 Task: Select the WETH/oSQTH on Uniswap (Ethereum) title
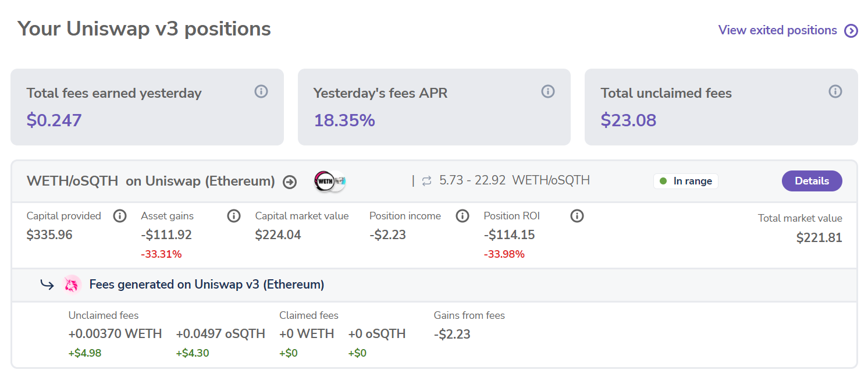click(151, 181)
